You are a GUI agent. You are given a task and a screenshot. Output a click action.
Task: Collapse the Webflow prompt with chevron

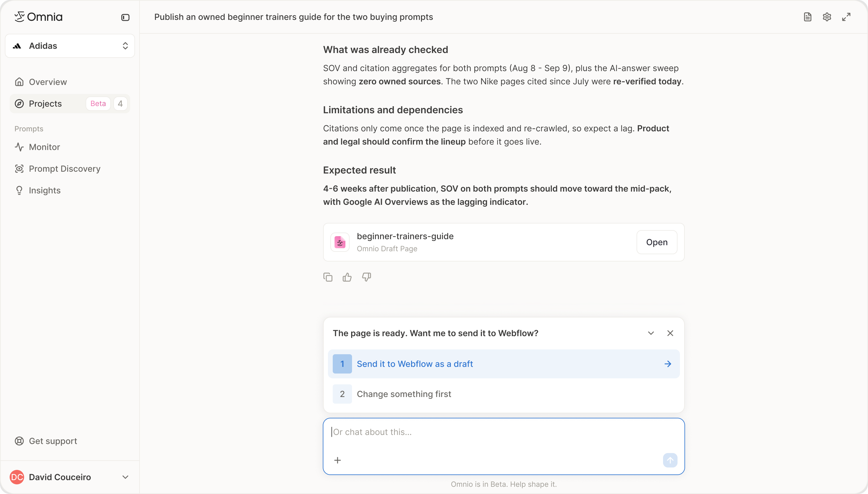point(651,333)
